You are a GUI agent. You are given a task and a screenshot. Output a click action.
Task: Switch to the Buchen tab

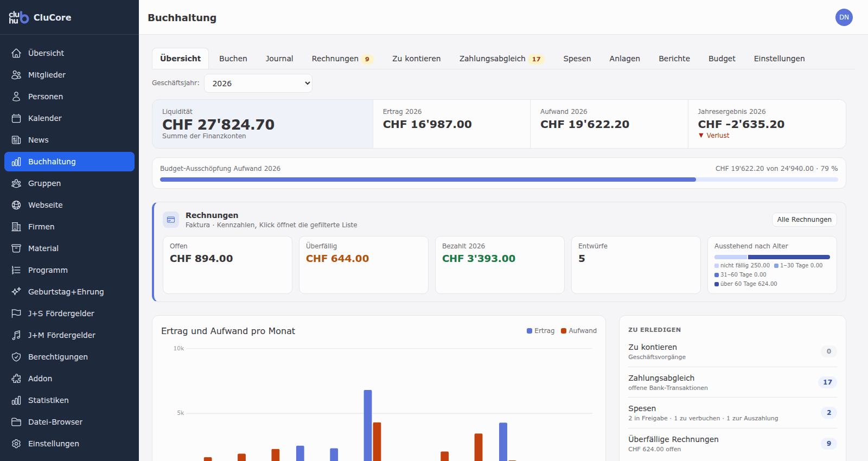[233, 59]
